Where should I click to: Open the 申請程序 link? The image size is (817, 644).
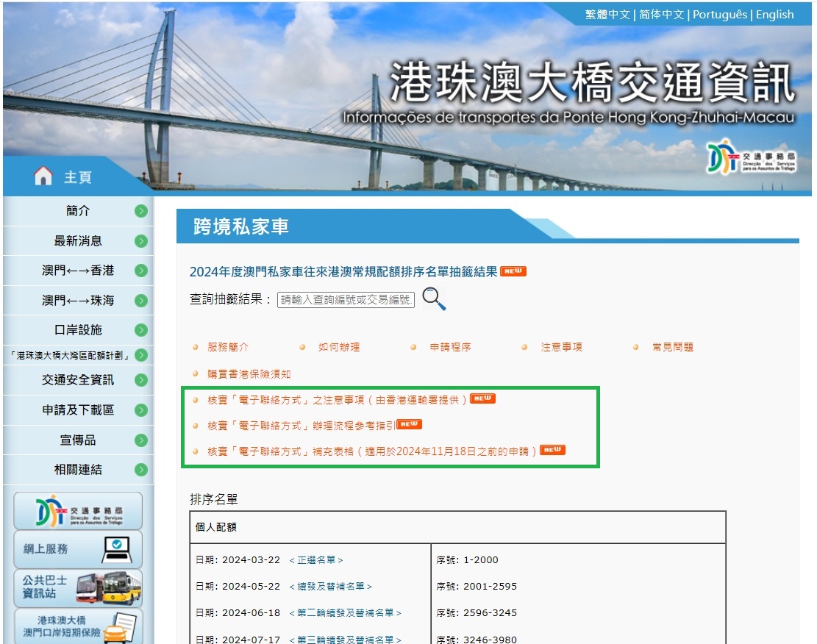(450, 347)
